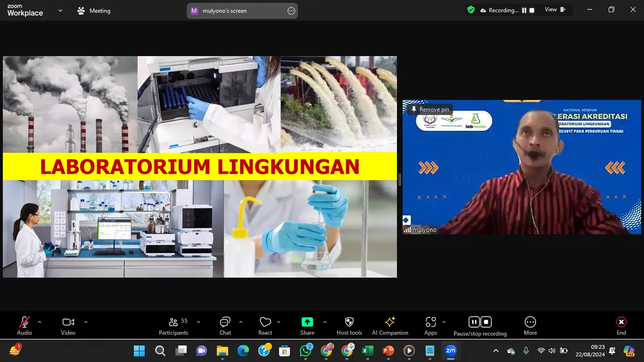Open the View menu
Image resolution: width=644 pixels, height=362 pixels.
tap(553, 9)
